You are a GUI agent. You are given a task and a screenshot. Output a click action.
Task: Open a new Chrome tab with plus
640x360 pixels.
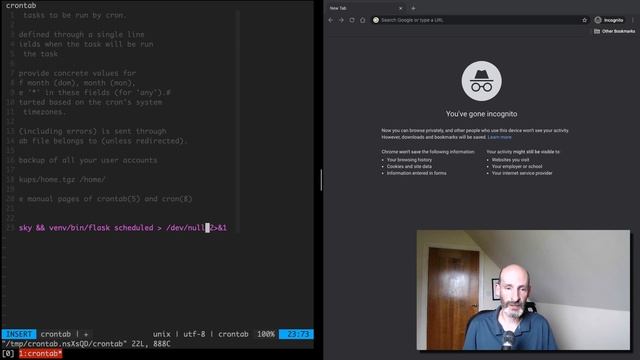pyautogui.click(x=413, y=8)
